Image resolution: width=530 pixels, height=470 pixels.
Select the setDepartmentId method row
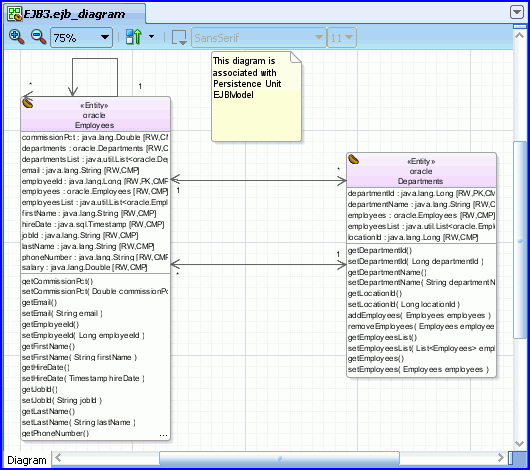416,261
